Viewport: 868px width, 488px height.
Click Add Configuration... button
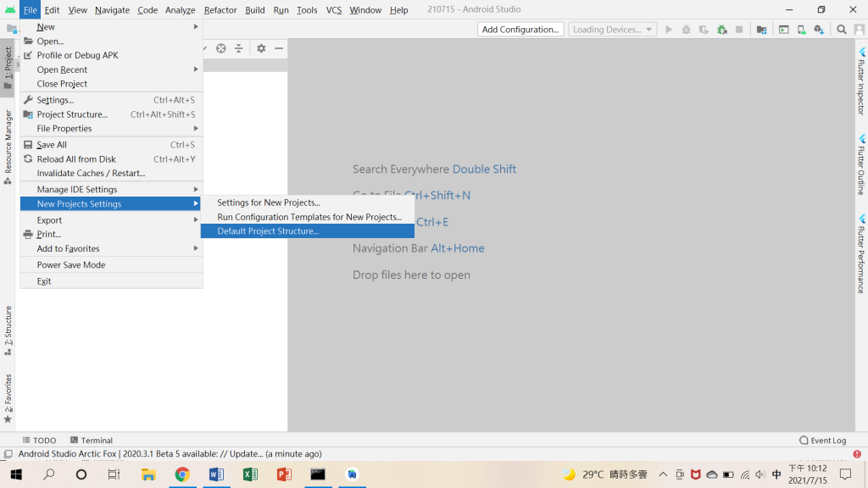(x=520, y=30)
